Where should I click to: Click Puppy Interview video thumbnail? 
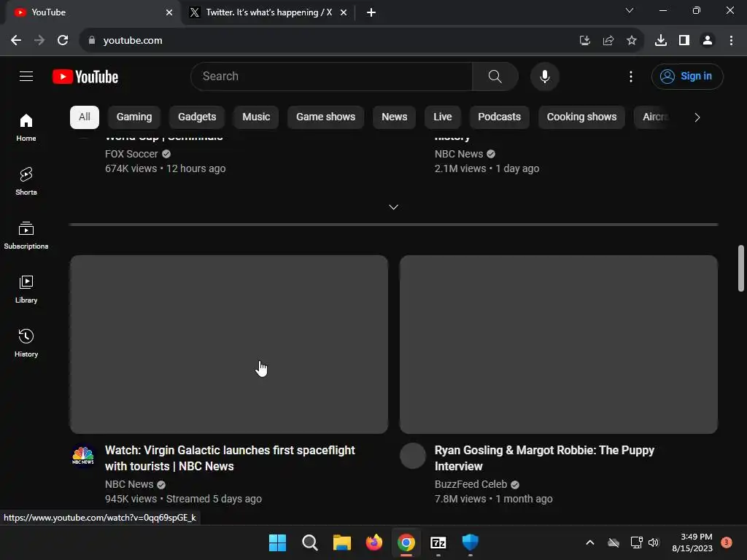point(558,344)
